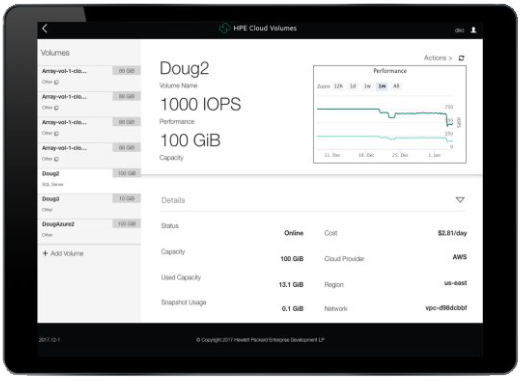This screenshot has width=522, height=381.
Task: Refresh the volume with the refresh icon
Action: tap(461, 58)
